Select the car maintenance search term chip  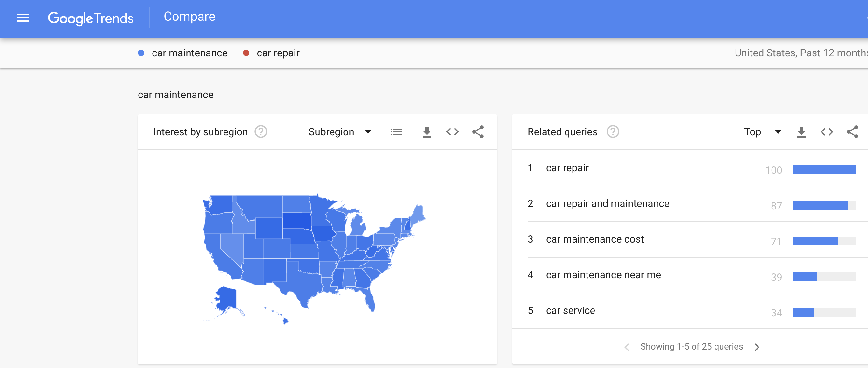(183, 53)
